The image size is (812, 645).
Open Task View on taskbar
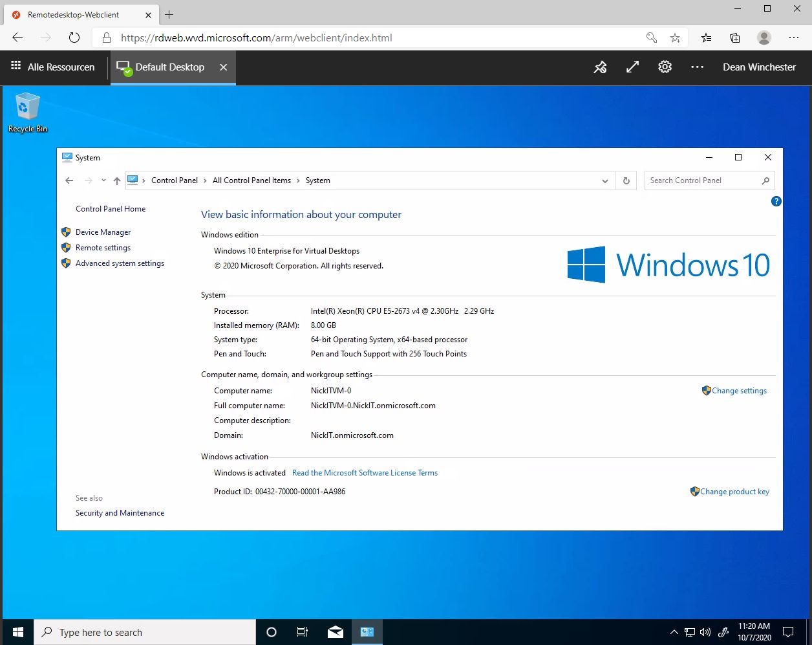(302, 632)
